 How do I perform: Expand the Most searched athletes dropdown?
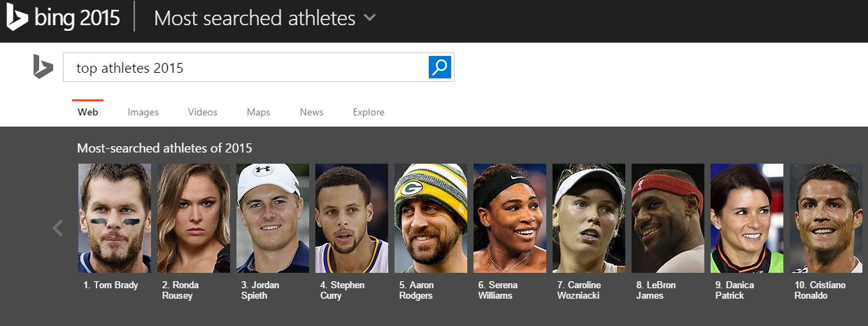pyautogui.click(x=370, y=18)
